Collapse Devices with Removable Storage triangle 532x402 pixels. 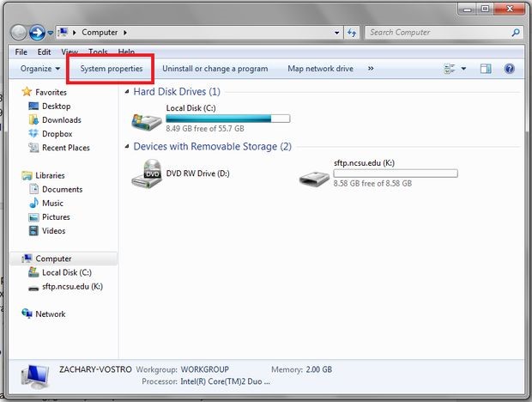pyautogui.click(x=127, y=147)
